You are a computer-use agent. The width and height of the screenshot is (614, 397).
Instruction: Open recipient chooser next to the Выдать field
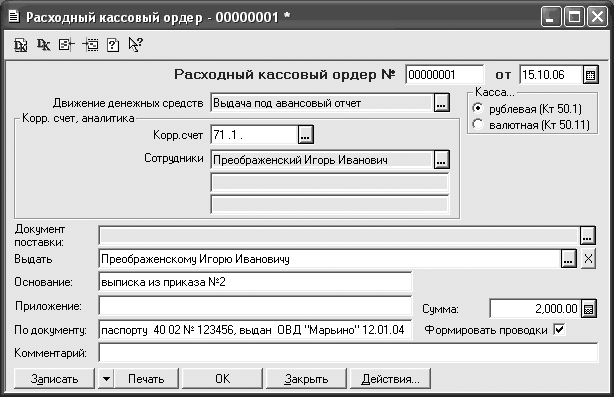[x=569, y=259]
